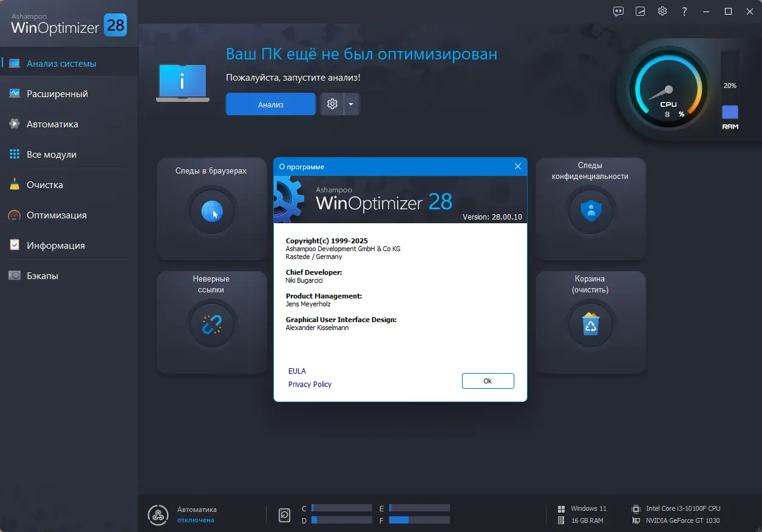Image resolution: width=762 pixels, height=532 pixels.
Task: Click the Intel Core i3-10100F CPU text
Action: click(x=683, y=508)
